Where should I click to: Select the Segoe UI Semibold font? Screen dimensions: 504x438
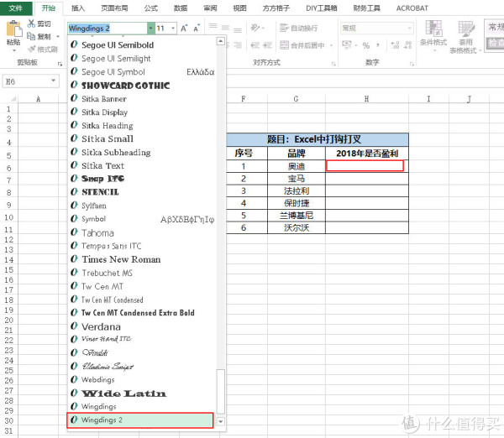(x=142, y=45)
